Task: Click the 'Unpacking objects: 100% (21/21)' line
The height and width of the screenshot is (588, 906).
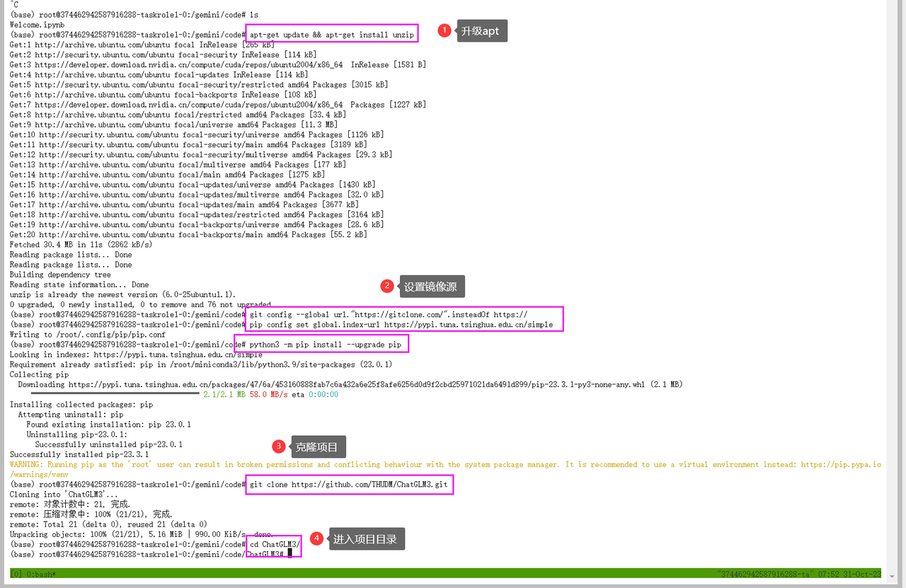Action: click(140, 534)
